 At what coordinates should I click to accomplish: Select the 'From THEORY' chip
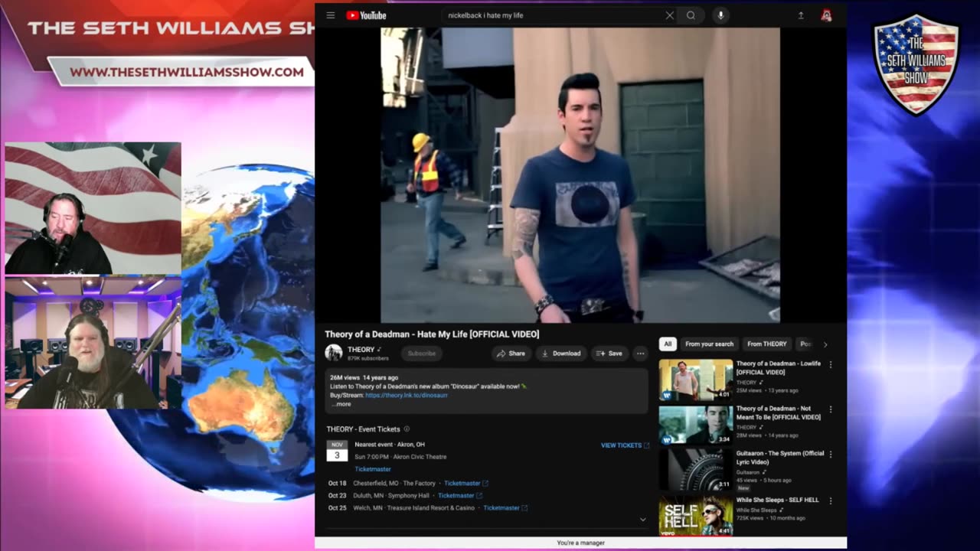click(766, 344)
